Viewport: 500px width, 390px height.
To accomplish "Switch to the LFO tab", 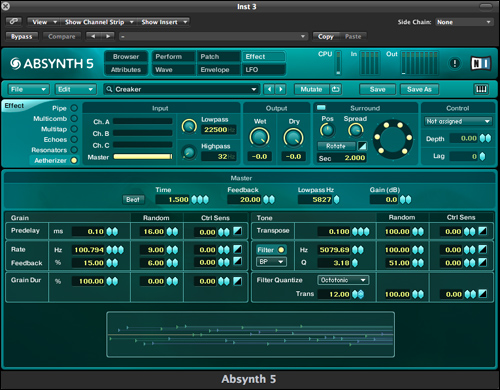I will click(263, 70).
